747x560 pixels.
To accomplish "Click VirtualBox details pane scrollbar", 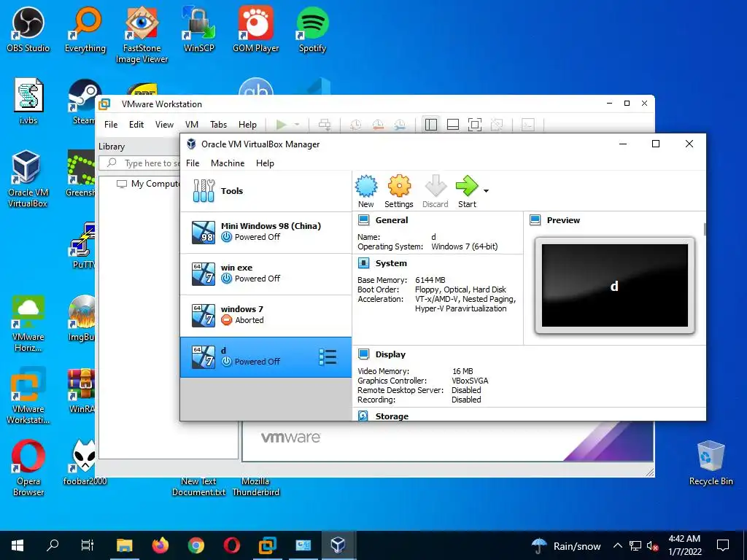I will [x=705, y=229].
